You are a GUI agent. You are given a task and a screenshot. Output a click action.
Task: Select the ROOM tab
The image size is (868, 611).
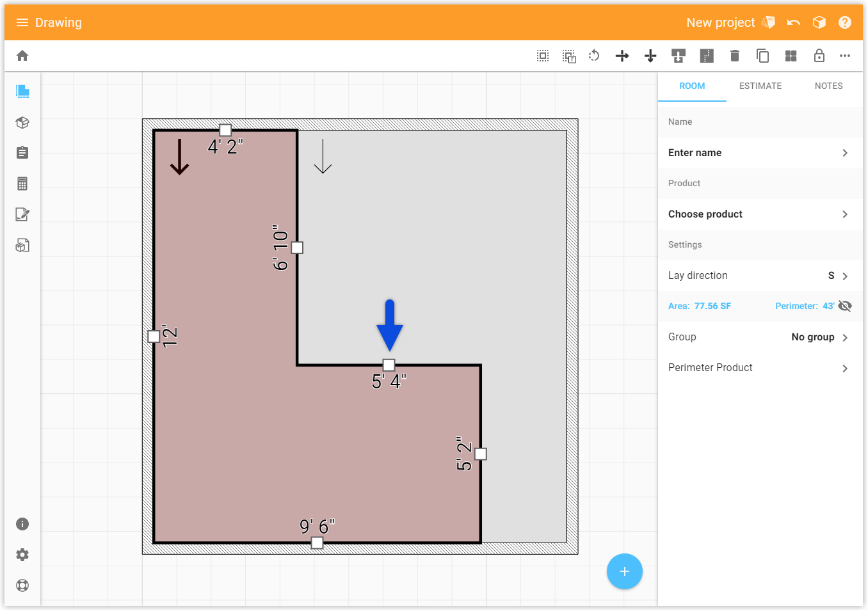tap(692, 86)
